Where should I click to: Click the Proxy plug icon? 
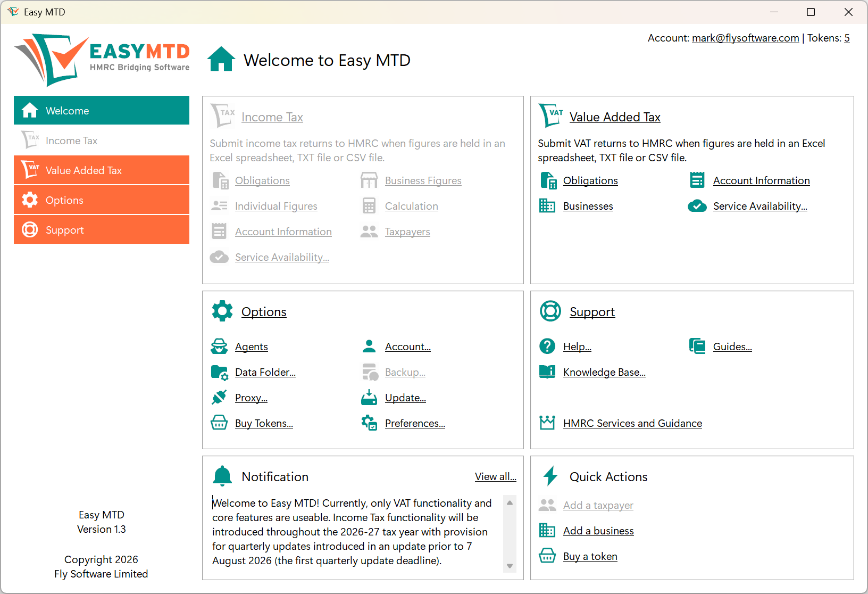click(219, 397)
